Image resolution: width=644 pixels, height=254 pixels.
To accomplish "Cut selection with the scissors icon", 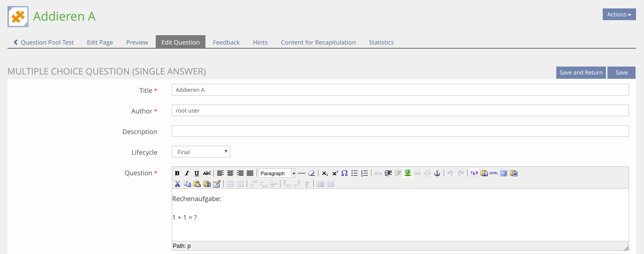I will [177, 184].
